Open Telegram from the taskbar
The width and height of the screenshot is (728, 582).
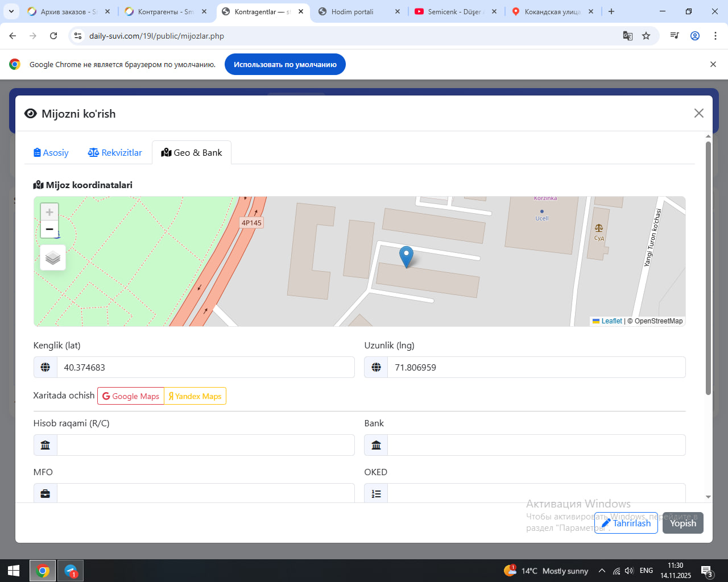pos(71,571)
